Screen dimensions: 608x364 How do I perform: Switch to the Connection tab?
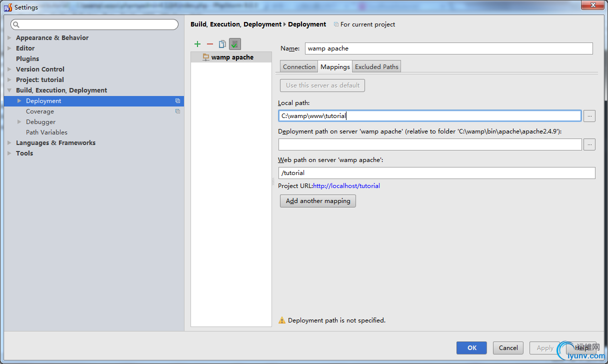(x=299, y=67)
